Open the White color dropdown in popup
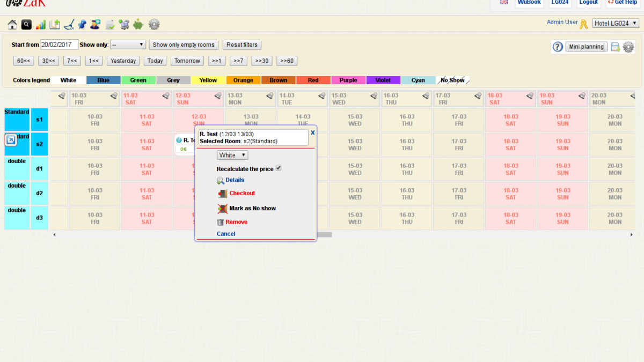644x362 pixels. pyautogui.click(x=232, y=155)
